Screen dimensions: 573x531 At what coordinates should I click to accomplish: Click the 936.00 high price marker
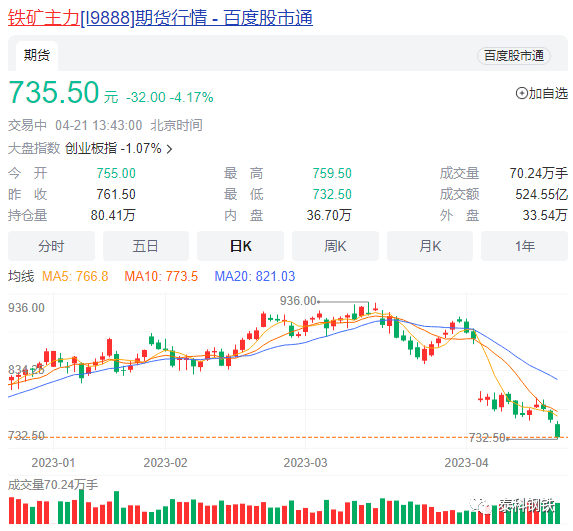tap(298, 301)
